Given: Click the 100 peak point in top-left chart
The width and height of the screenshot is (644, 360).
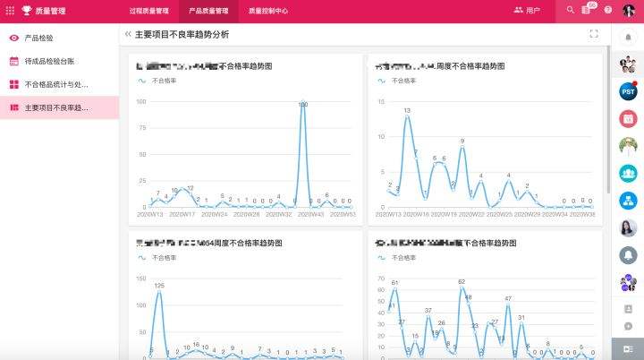Looking at the screenshot, I should click(303, 103).
